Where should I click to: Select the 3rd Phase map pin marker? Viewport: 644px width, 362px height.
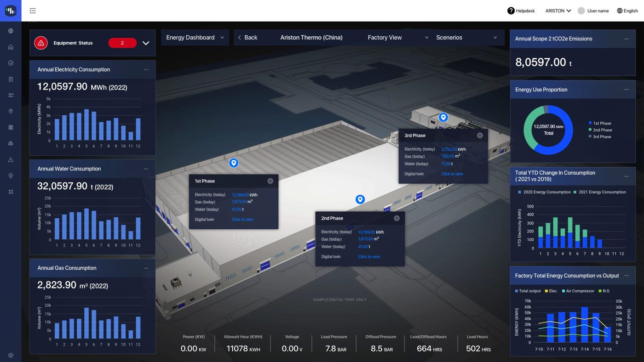click(443, 117)
